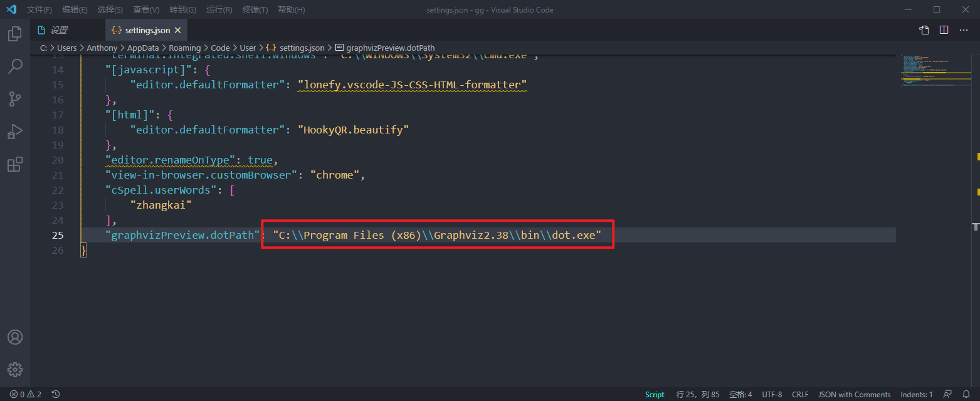
Task: Open the Manage gear menu
Action: [x=14, y=369]
